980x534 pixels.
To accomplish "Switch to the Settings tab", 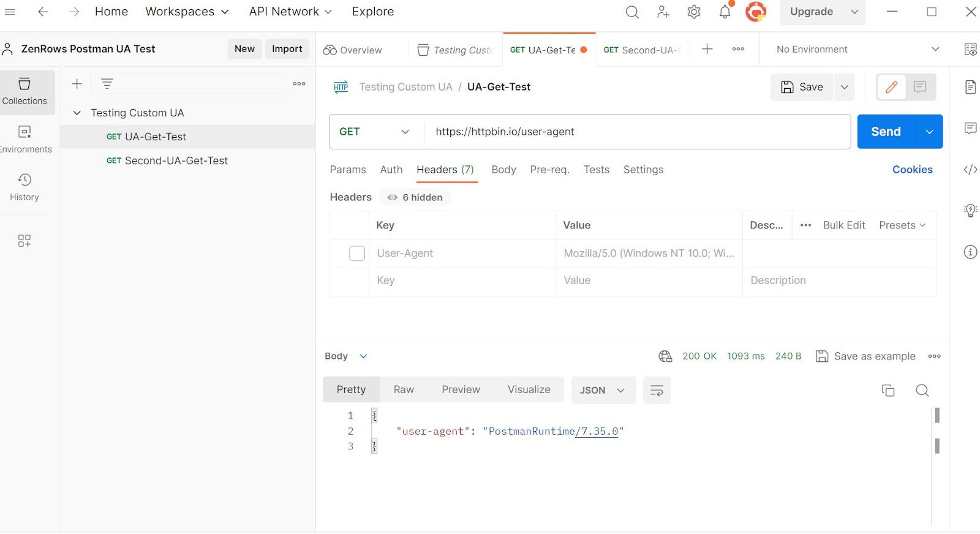I will [x=643, y=170].
